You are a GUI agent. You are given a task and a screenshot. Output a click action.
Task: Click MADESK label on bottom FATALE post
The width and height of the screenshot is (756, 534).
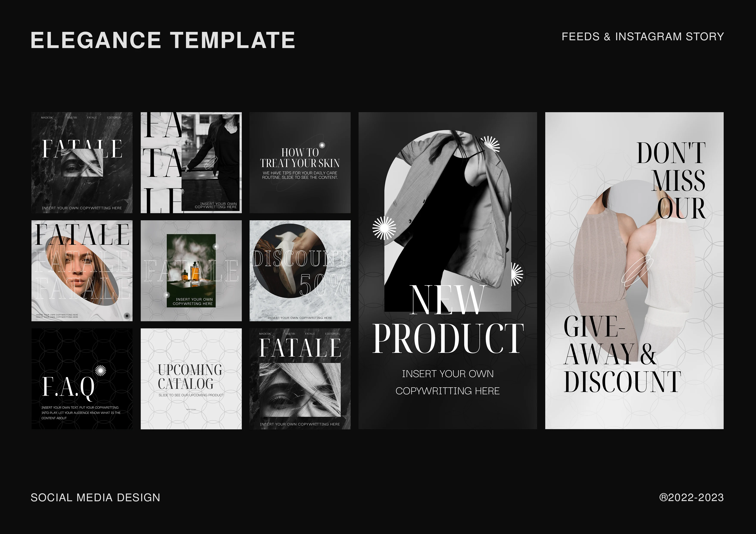coord(265,334)
